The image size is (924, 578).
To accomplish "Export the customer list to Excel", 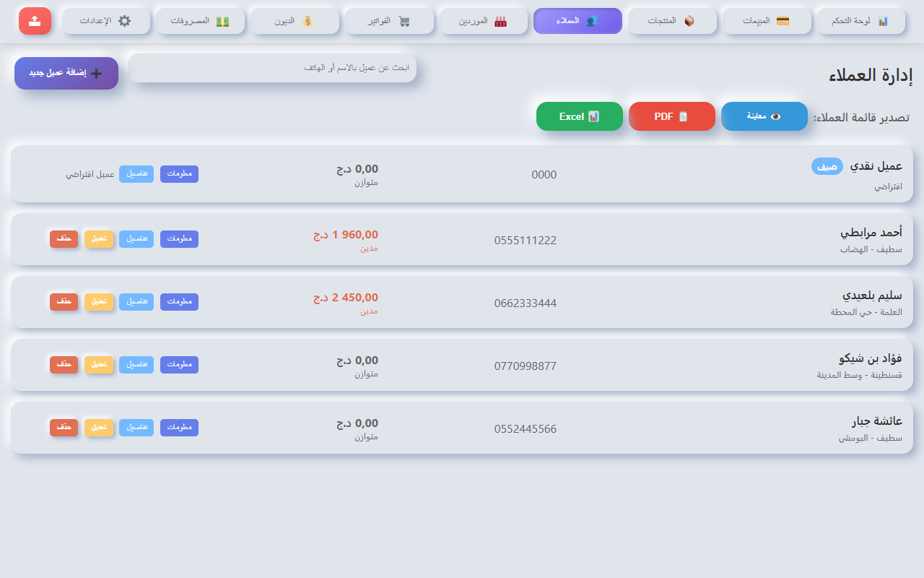I will coord(580,116).
